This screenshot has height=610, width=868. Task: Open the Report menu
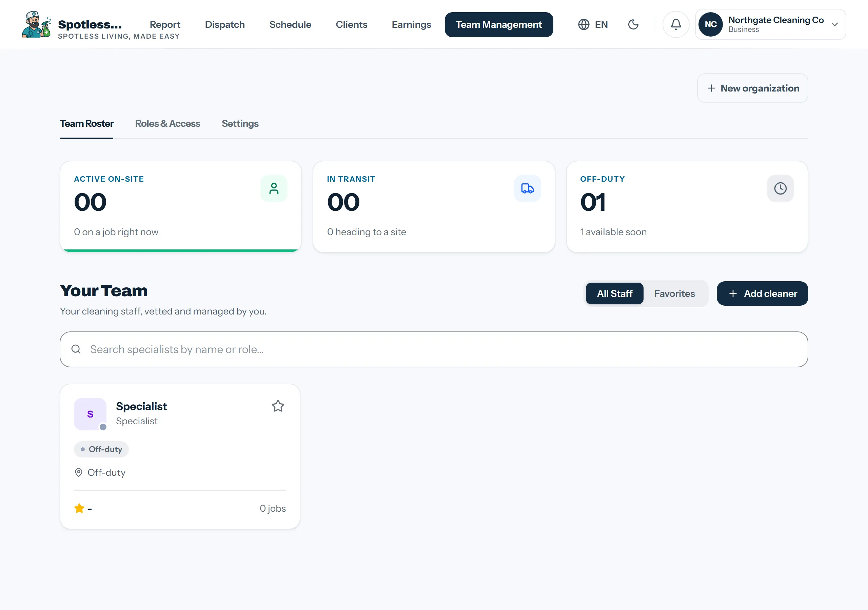[x=165, y=24]
